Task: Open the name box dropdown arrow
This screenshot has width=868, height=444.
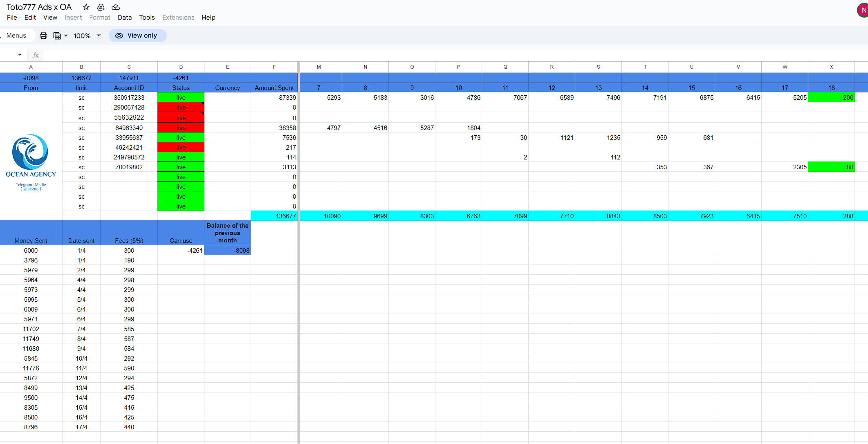Action: [19, 55]
